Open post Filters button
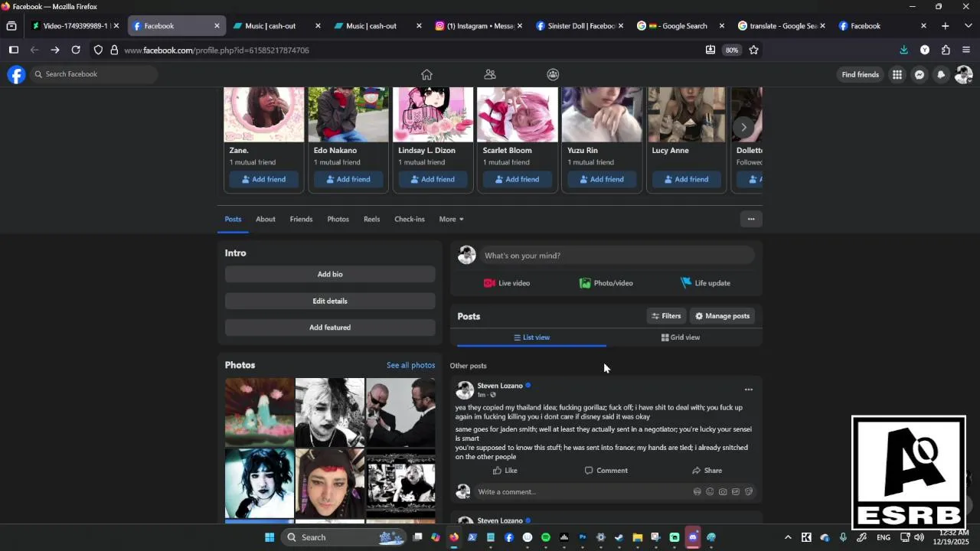The width and height of the screenshot is (980, 551). [x=666, y=316]
